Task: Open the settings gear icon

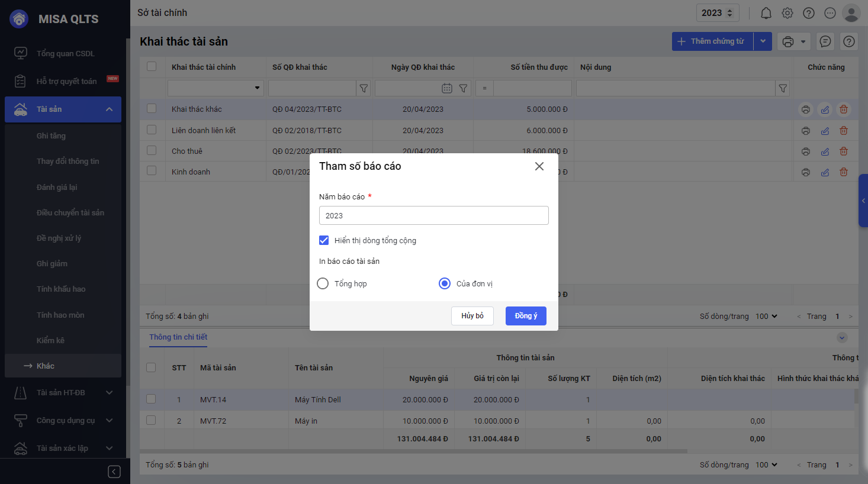Action: [x=787, y=13]
